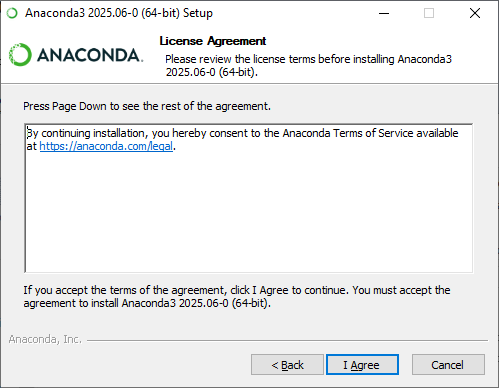Click the Anaconda ring icon in title bar
This screenshot has height=388, width=499.
(x=12, y=13)
